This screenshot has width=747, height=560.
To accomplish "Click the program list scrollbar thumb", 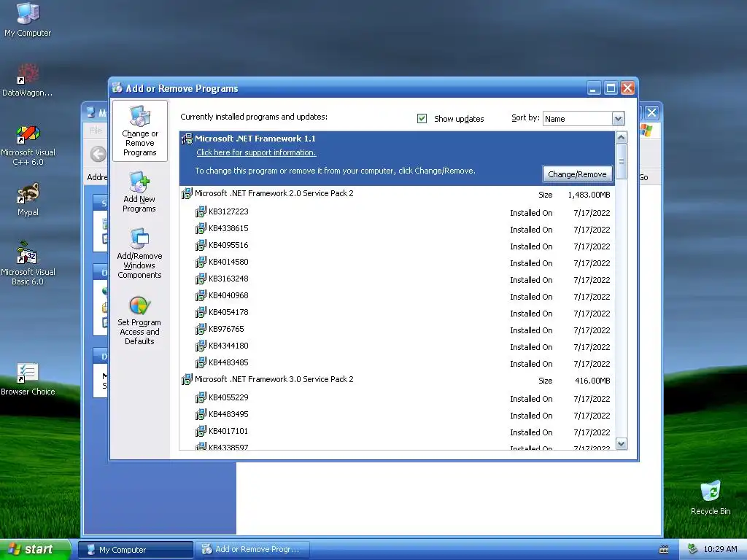I will pyautogui.click(x=622, y=161).
